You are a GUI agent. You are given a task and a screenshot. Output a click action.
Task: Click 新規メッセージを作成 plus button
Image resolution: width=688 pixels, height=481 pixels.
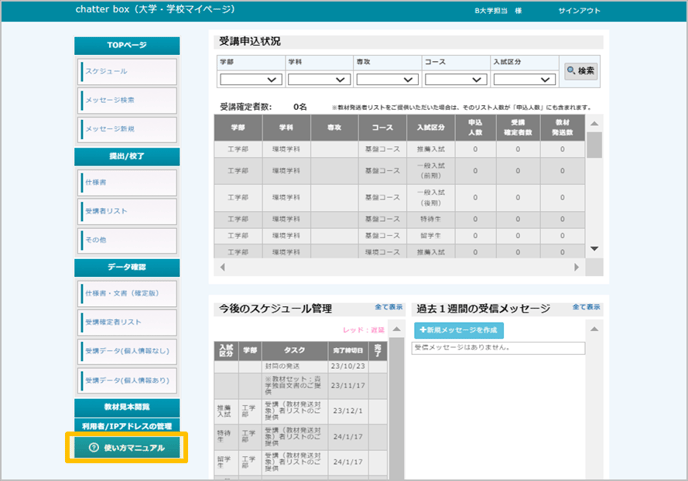pos(459,330)
